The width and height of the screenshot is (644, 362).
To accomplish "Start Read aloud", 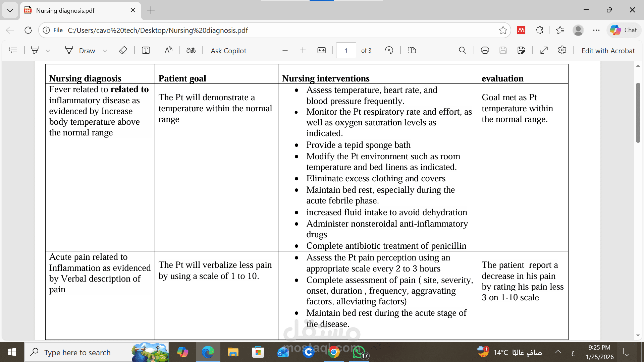I will point(168,50).
